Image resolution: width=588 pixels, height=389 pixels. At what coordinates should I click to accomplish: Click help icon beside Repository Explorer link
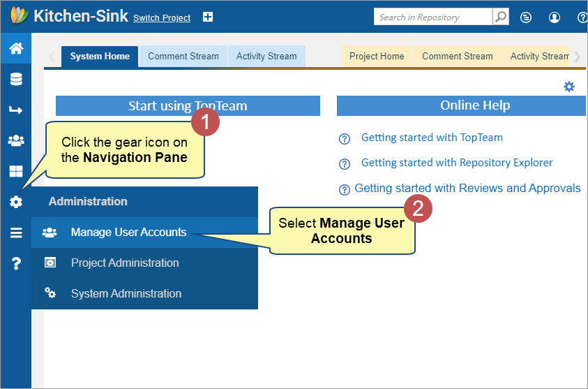(345, 164)
